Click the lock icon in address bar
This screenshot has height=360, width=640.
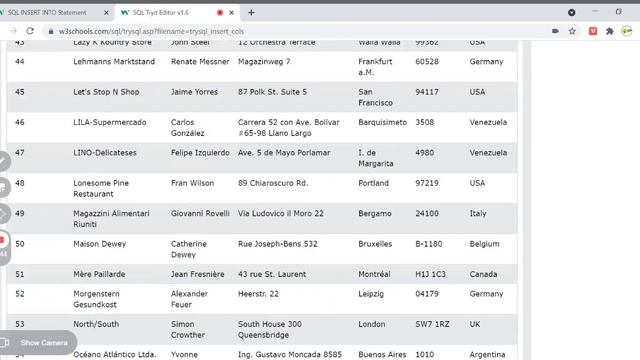coord(51,31)
